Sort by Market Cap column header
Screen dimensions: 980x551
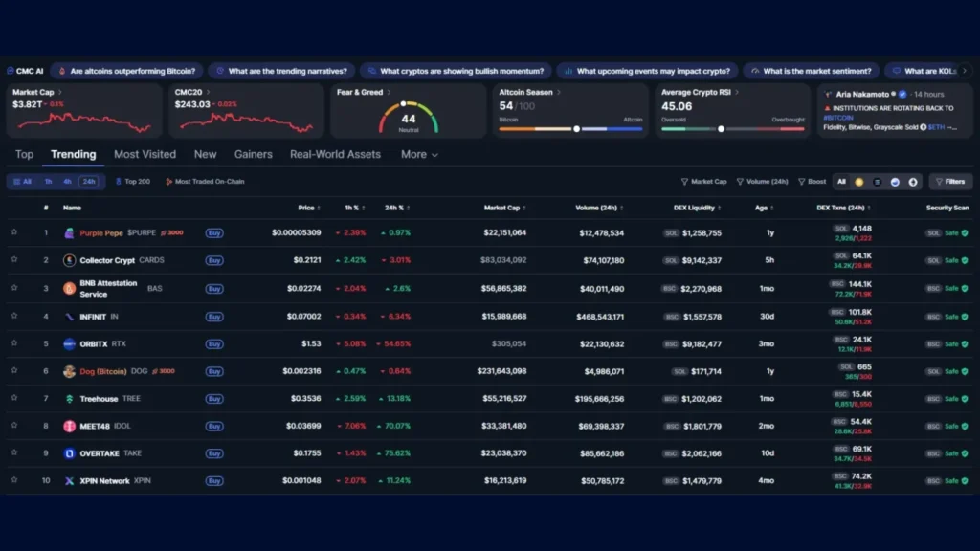coord(505,208)
